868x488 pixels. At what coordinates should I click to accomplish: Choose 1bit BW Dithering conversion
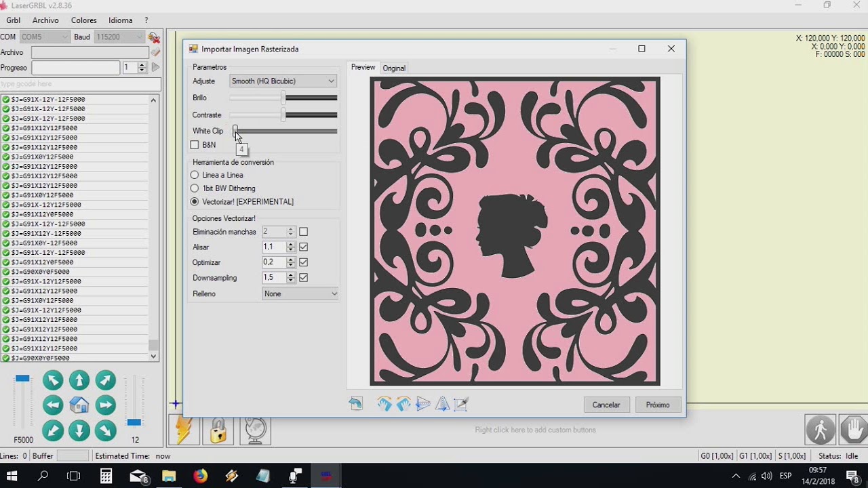[x=195, y=188]
